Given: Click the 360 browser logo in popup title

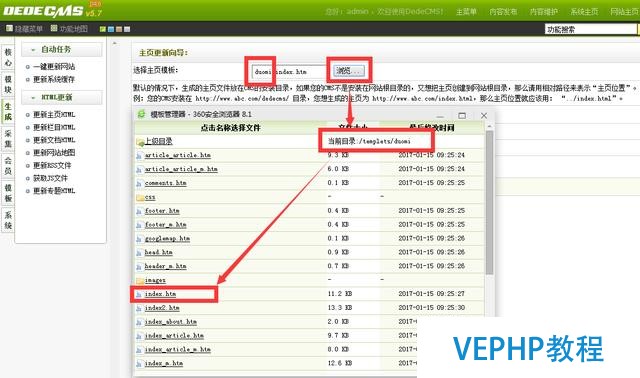Looking at the screenshot, I should click(141, 114).
